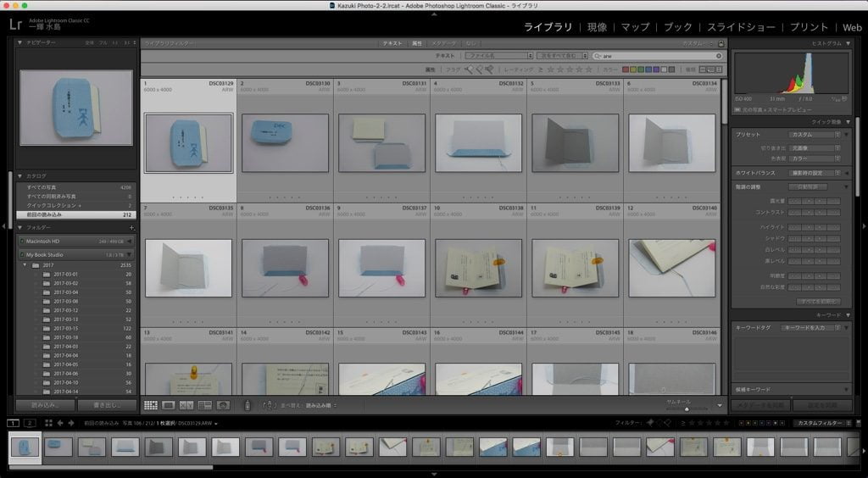
Task: Switch to the Print (プリント) module
Action: [809, 27]
